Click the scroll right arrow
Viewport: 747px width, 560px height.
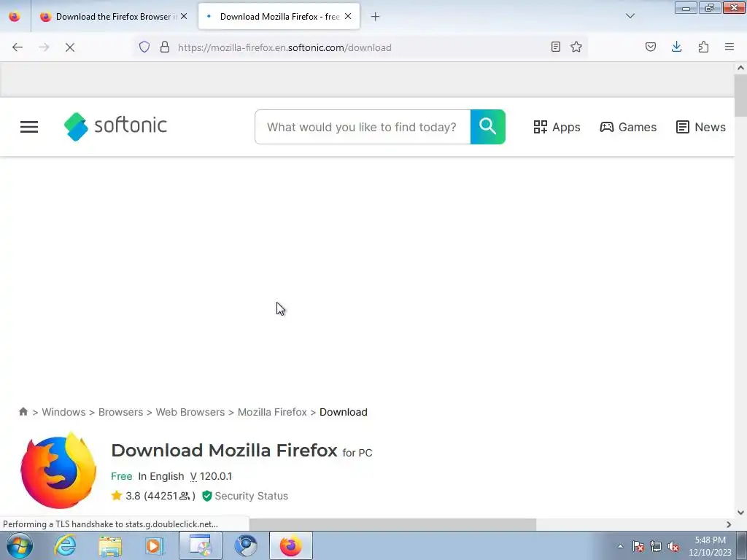[729, 524]
